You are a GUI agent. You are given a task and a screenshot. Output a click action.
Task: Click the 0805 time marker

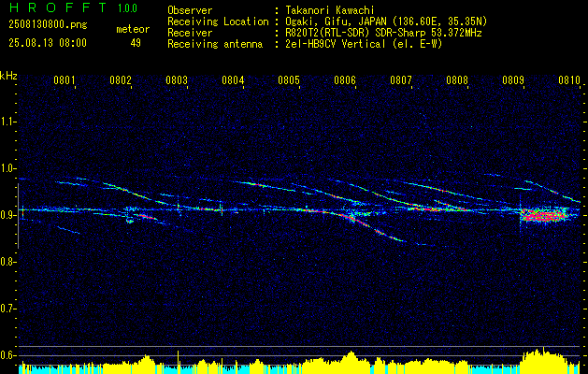pyautogui.click(x=289, y=80)
